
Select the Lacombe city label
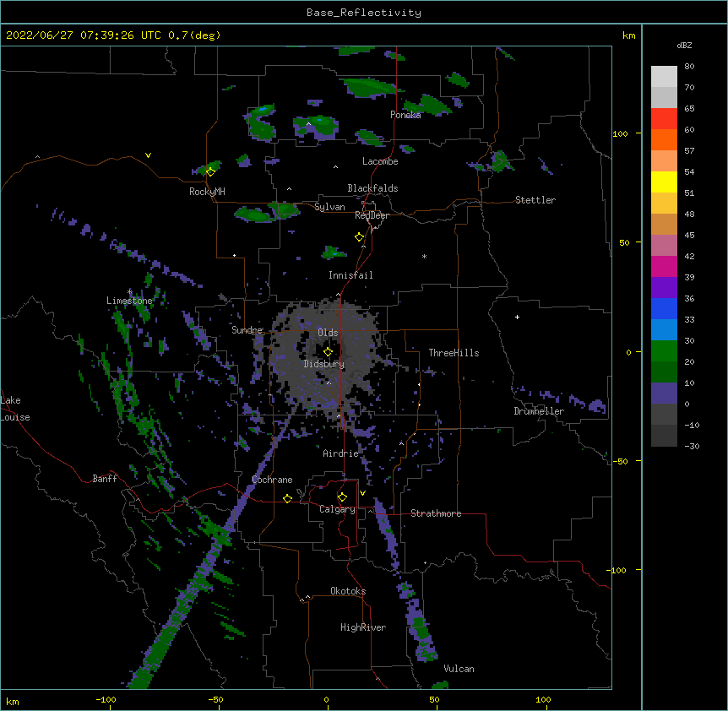click(x=380, y=161)
